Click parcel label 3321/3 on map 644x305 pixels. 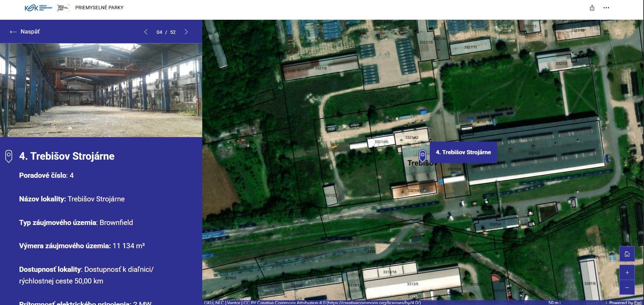(x=561, y=64)
